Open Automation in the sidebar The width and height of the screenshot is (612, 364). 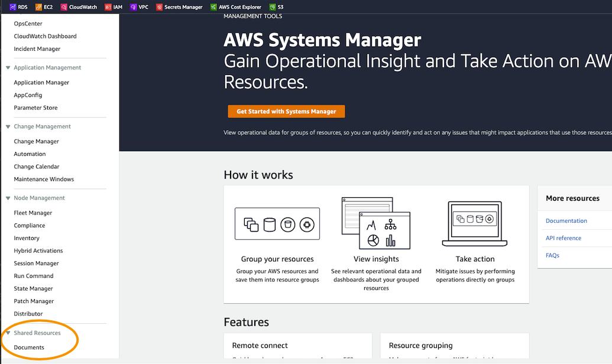point(30,154)
